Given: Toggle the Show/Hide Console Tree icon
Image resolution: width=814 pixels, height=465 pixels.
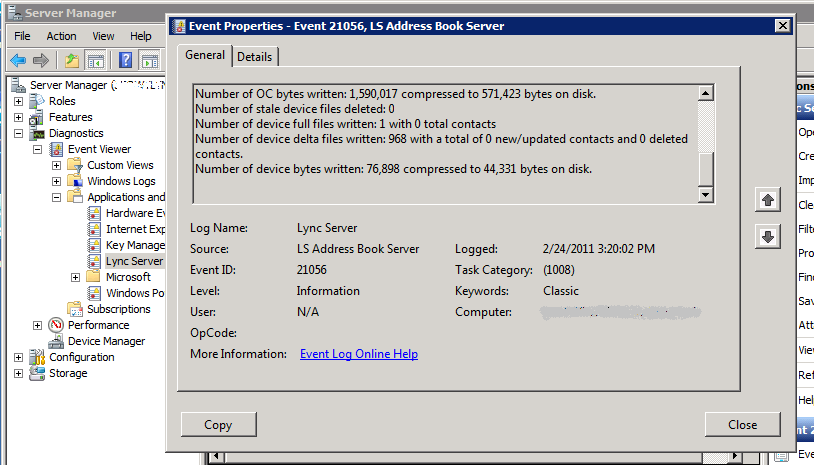Looking at the screenshot, I should pos(96,61).
